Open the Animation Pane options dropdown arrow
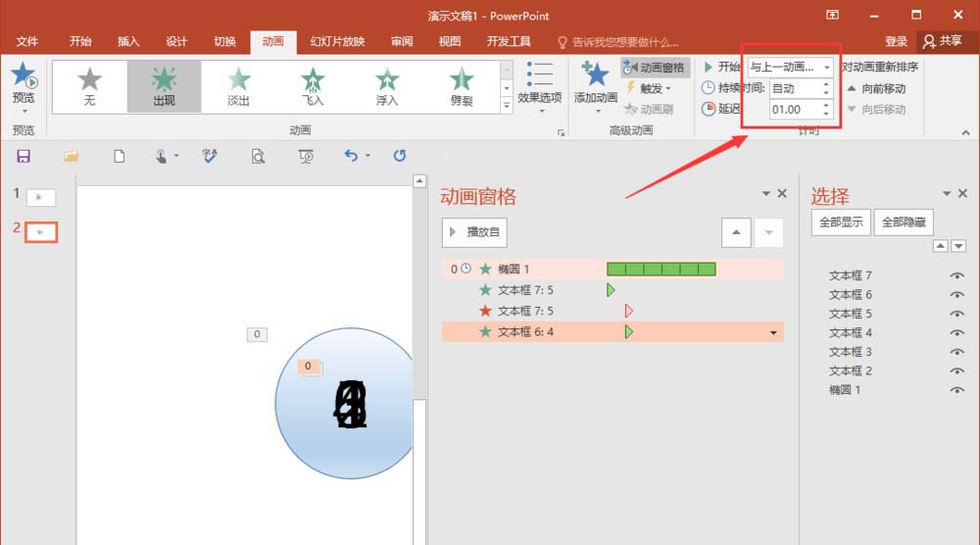Image resolution: width=980 pixels, height=545 pixels. [x=765, y=194]
